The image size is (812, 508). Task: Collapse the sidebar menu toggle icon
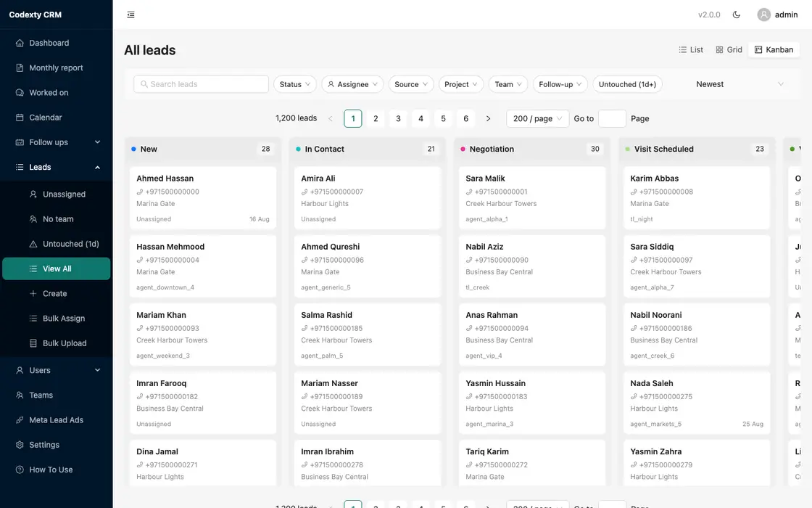pyautogui.click(x=130, y=15)
